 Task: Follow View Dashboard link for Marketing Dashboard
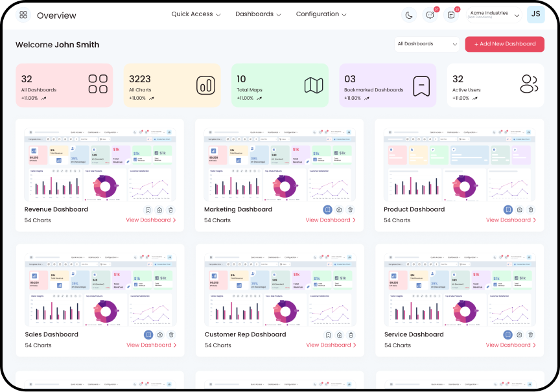331,220
